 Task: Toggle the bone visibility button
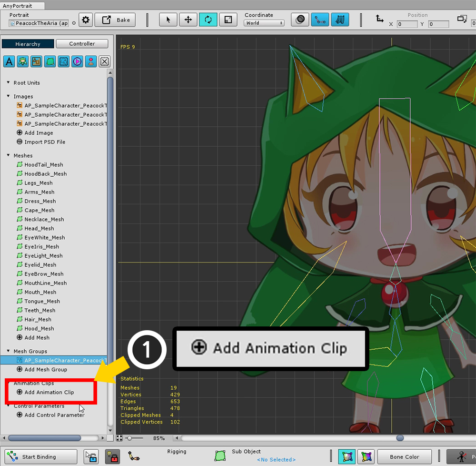click(320, 20)
